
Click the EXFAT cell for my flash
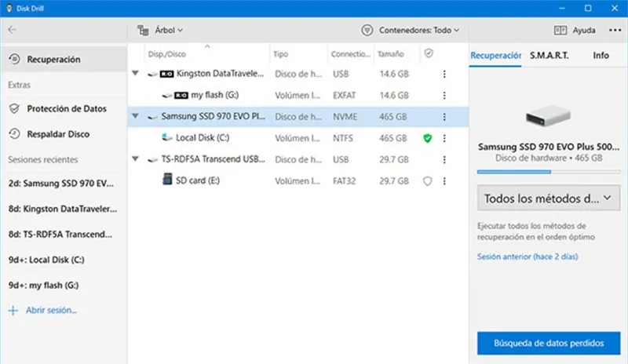(344, 95)
